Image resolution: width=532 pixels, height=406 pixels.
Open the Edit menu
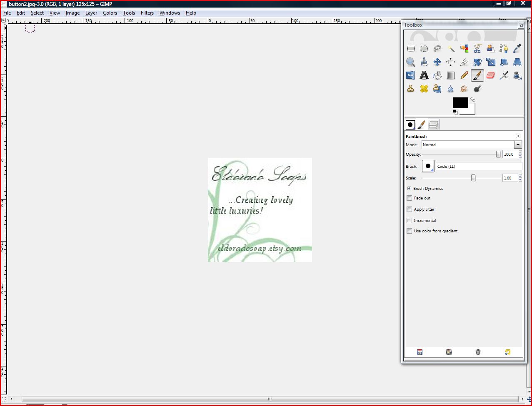tap(21, 13)
